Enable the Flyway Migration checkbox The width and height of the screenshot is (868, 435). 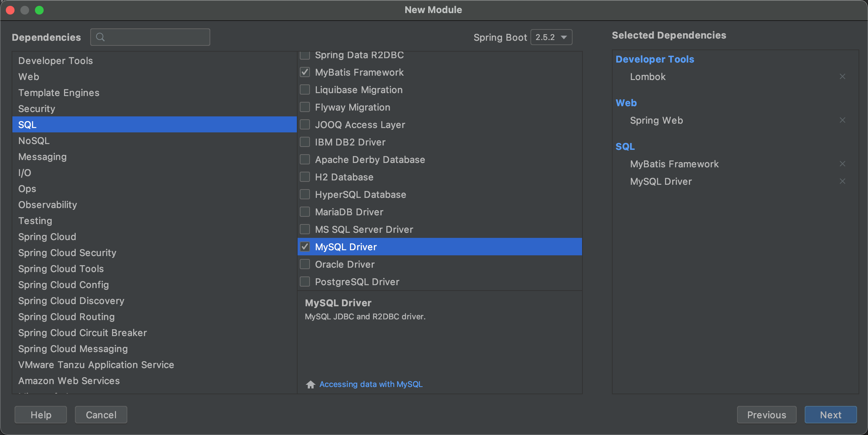[x=305, y=107]
